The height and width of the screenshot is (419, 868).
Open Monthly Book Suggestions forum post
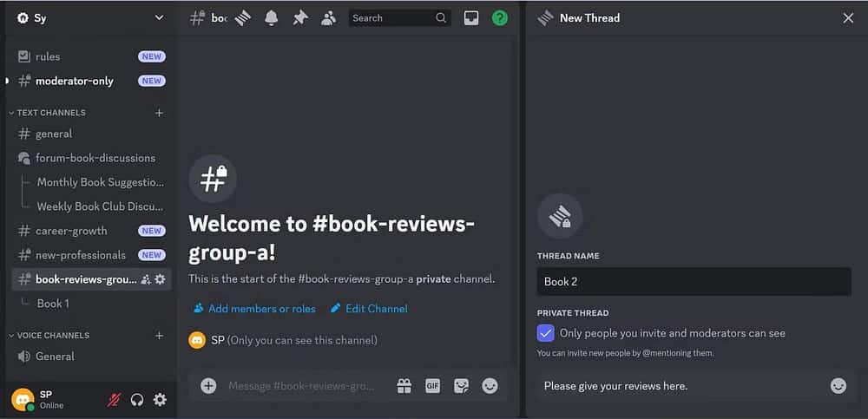100,182
